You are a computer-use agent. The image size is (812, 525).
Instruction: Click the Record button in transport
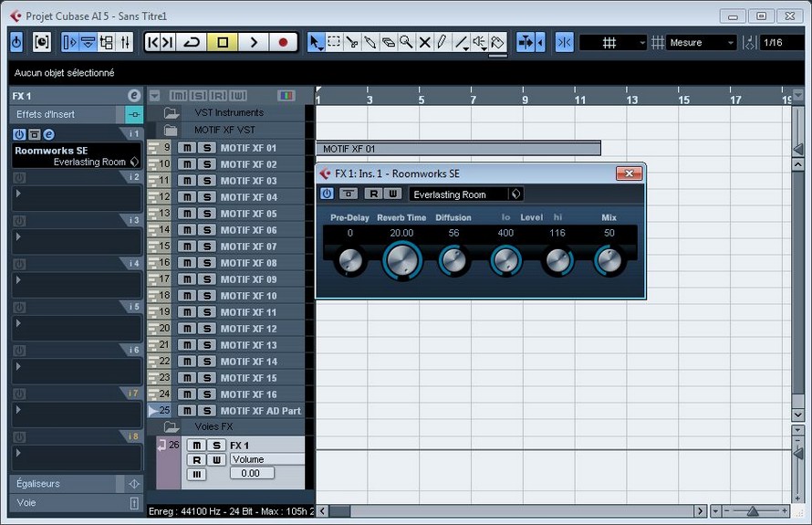point(283,42)
